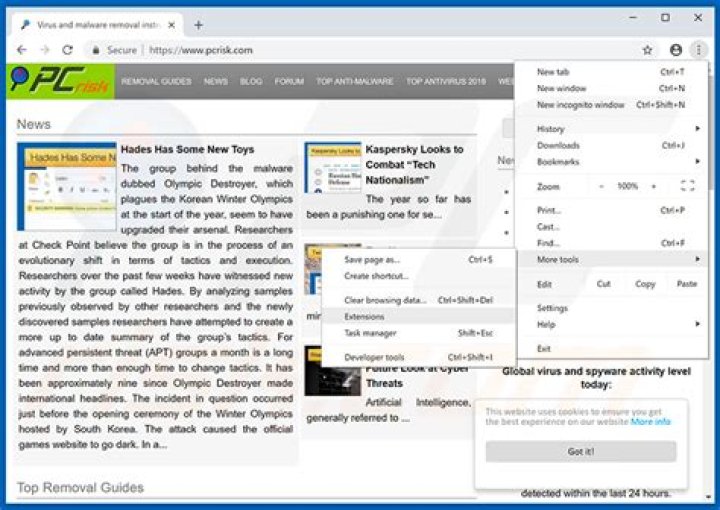Click the Hades article thumbnail

pyautogui.click(x=67, y=186)
